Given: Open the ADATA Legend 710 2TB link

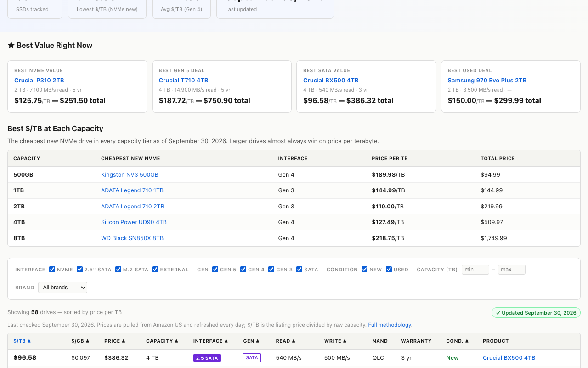Looking at the screenshot, I should click(x=133, y=207).
